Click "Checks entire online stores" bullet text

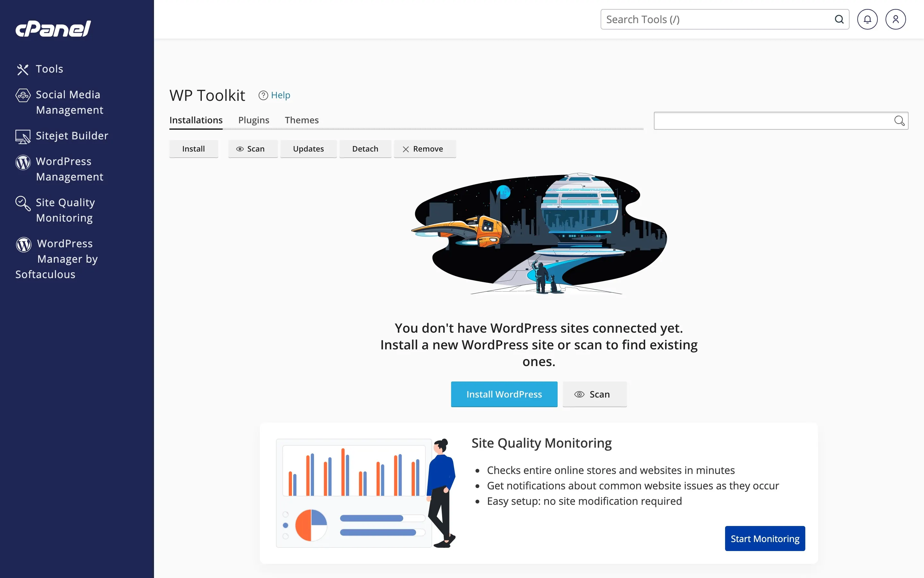click(x=611, y=470)
